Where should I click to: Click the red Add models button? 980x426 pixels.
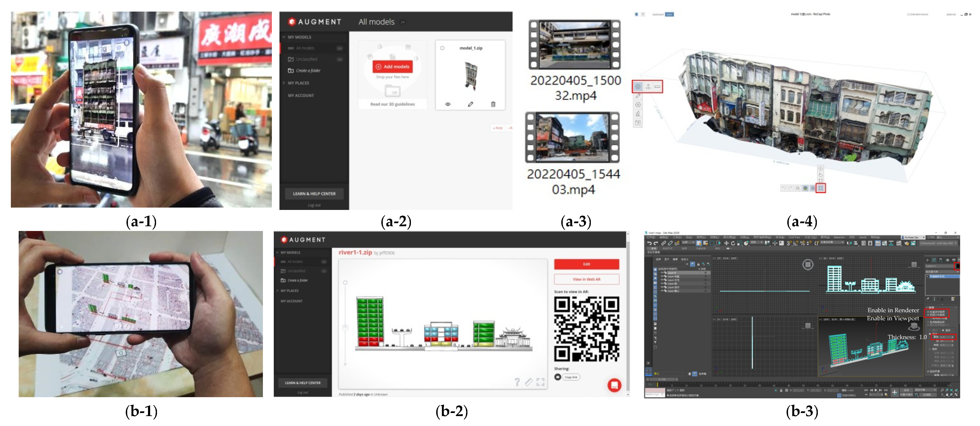pos(393,67)
